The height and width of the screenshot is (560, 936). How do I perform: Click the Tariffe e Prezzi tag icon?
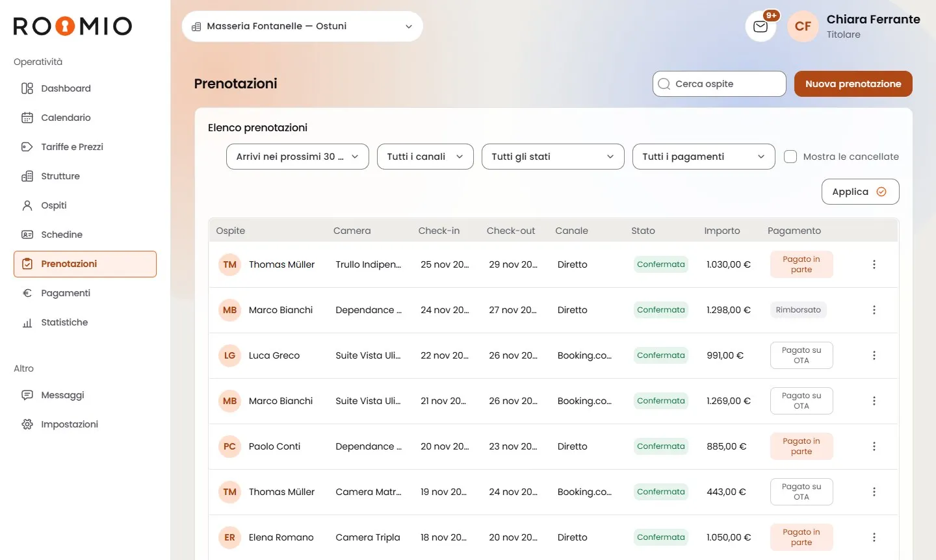27,147
